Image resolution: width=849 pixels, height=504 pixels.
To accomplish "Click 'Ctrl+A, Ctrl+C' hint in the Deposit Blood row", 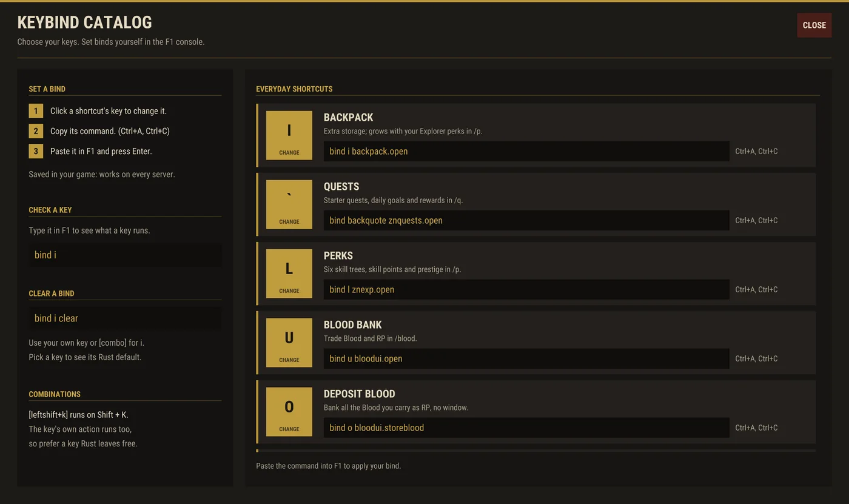I will [756, 428].
